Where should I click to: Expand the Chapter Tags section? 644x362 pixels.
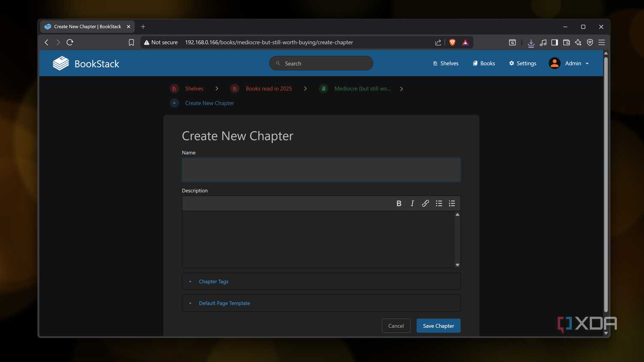pyautogui.click(x=321, y=281)
